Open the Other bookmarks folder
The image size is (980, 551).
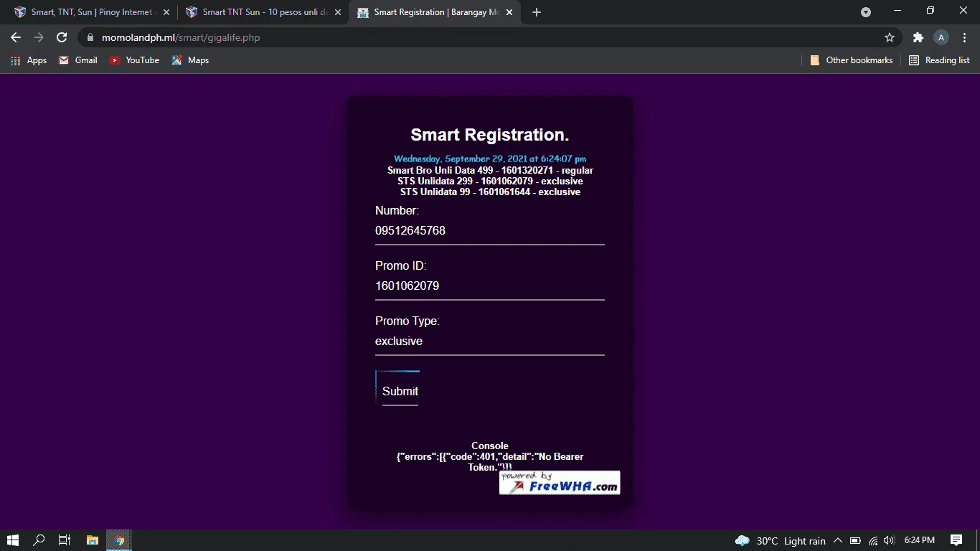[x=852, y=60]
